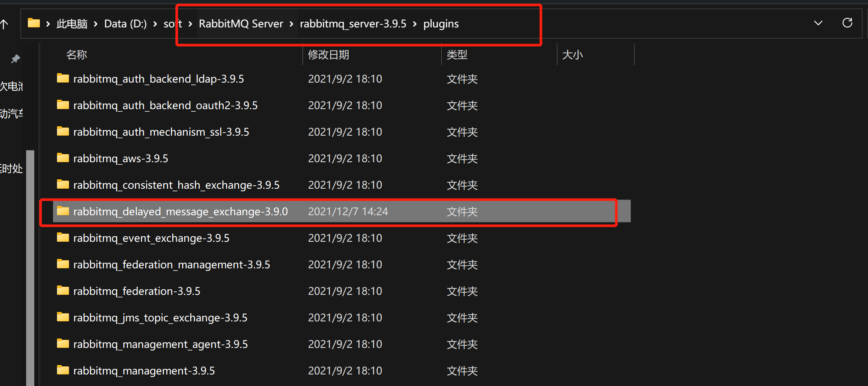Select rabbitmq_management-3.9.5 folder name
Screen dimensions: 868x386
(144, 371)
